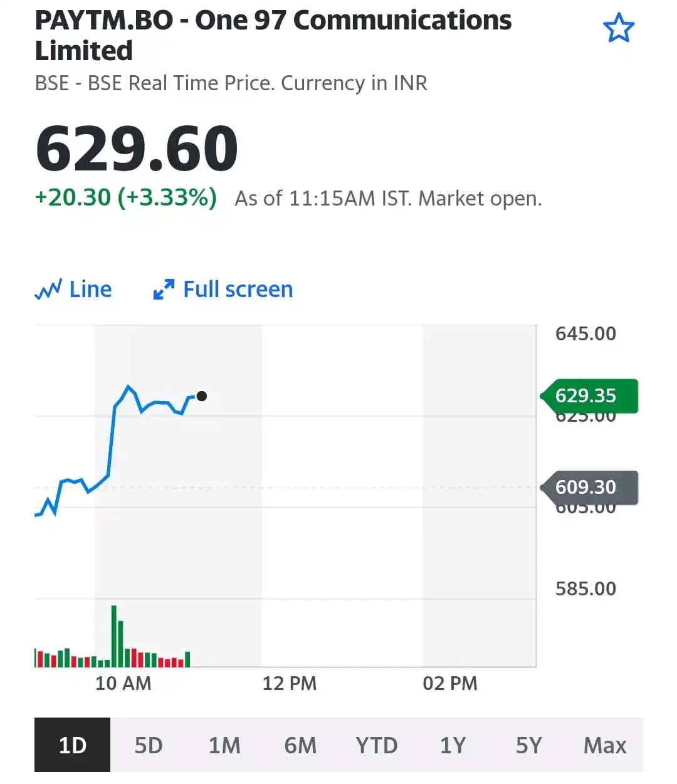
Task: Click the 645.00 axis label
Action: 585,333
